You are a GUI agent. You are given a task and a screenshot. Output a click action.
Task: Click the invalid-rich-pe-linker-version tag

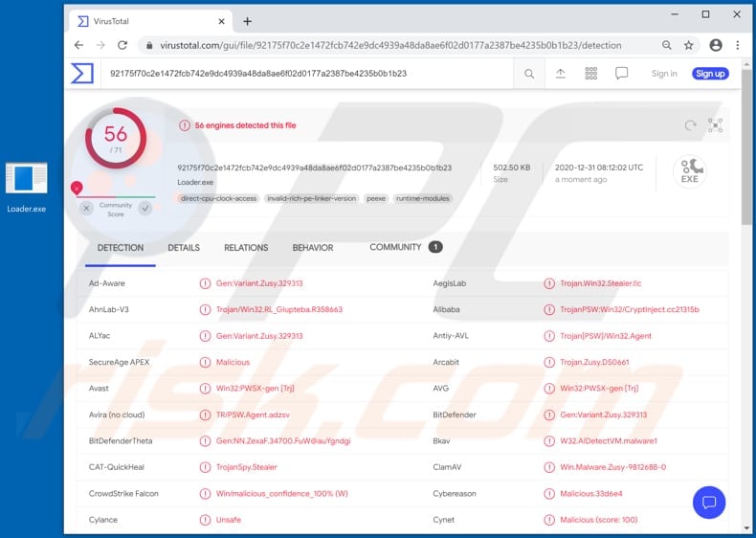(x=311, y=198)
